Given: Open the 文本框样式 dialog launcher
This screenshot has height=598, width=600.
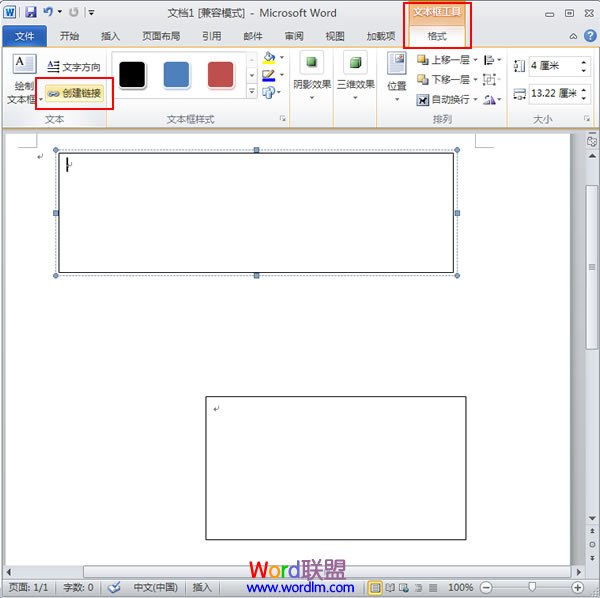Looking at the screenshot, I should (x=283, y=119).
